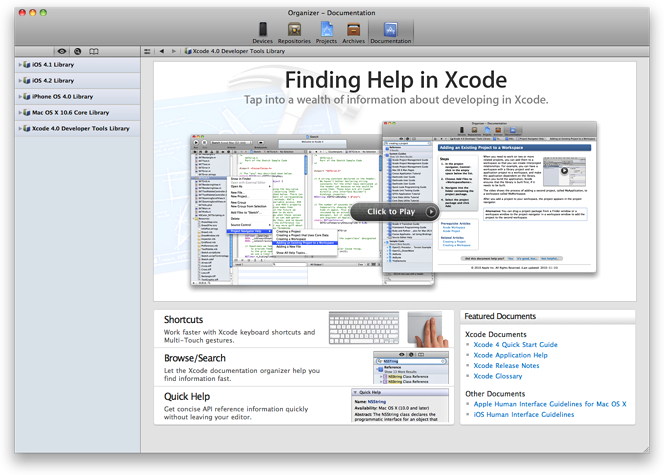The image size is (664, 475).
Task: Open Apple Human Interface Guidelines for Mac OS X
Action: (x=550, y=404)
